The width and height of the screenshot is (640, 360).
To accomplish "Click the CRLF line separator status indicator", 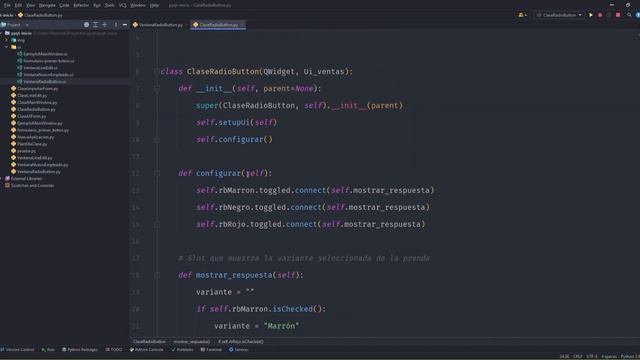I will 577,357.
